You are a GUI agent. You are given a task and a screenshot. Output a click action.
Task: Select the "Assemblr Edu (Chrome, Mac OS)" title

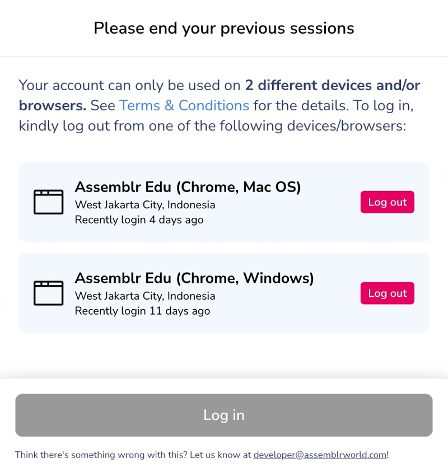(188, 187)
